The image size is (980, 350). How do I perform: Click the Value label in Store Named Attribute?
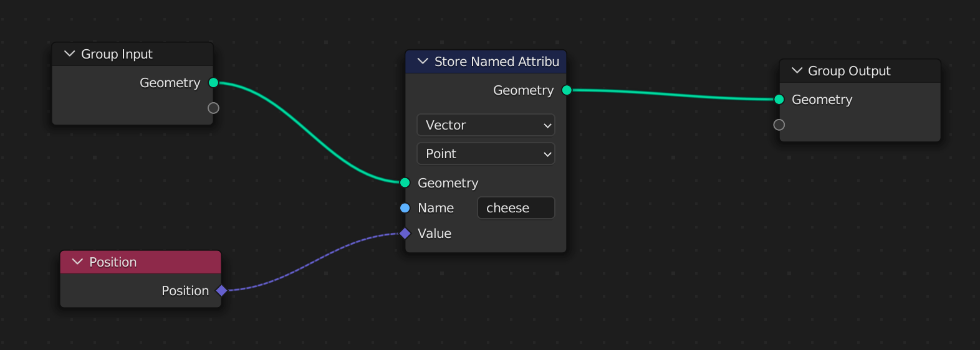point(435,234)
